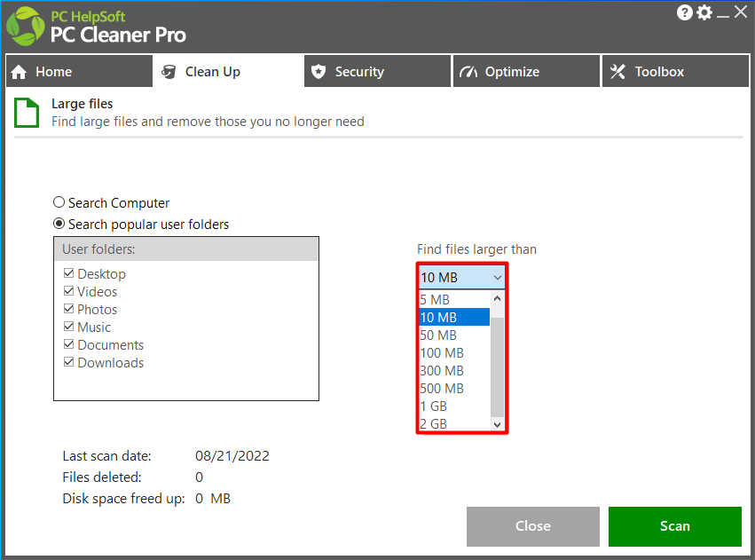Screen dimensions: 755x560
Task: Toggle the Photos folder checkbox
Action: pyautogui.click(x=69, y=309)
